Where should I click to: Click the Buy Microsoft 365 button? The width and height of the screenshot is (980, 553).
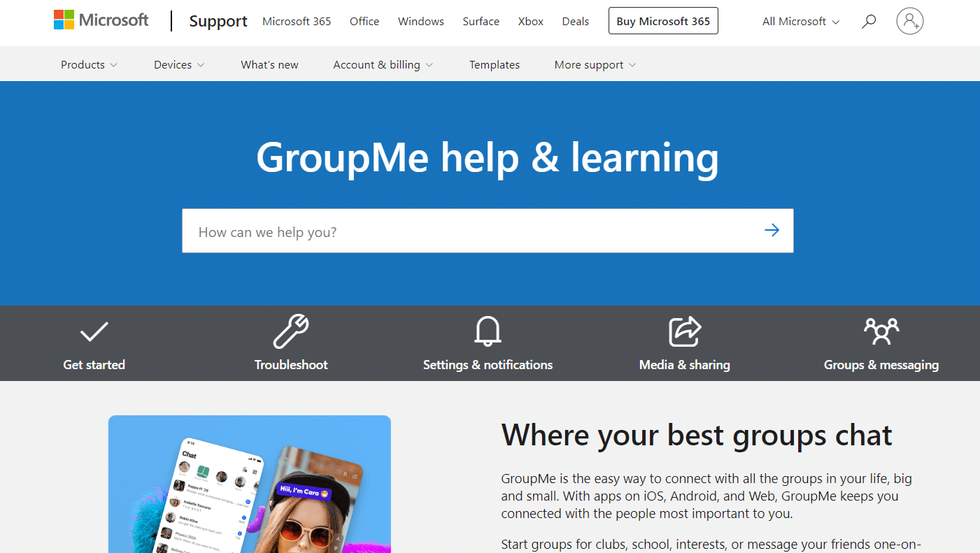pyautogui.click(x=663, y=20)
